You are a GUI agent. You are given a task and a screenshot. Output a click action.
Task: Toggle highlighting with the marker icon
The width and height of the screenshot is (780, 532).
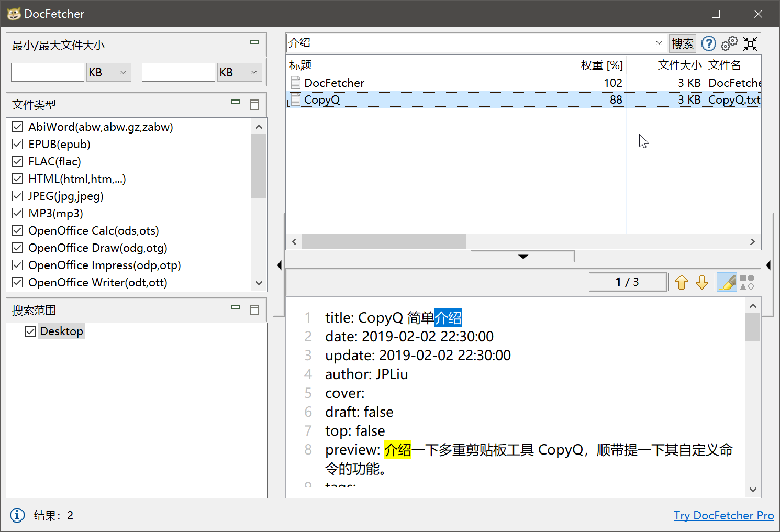727,282
